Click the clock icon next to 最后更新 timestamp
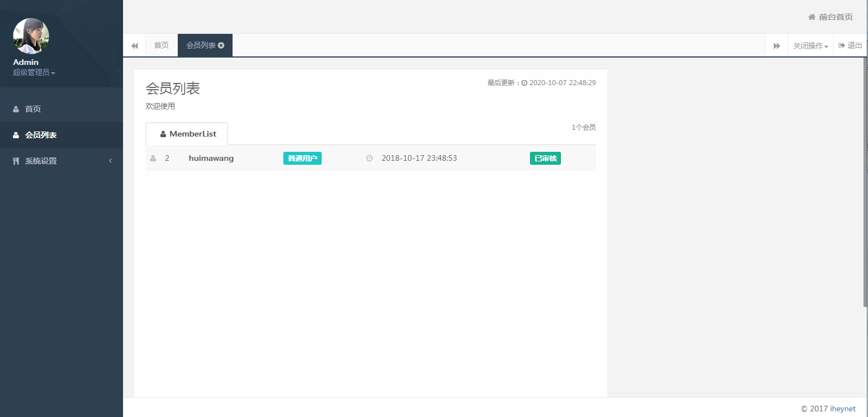The width and height of the screenshot is (868, 417). coord(524,82)
